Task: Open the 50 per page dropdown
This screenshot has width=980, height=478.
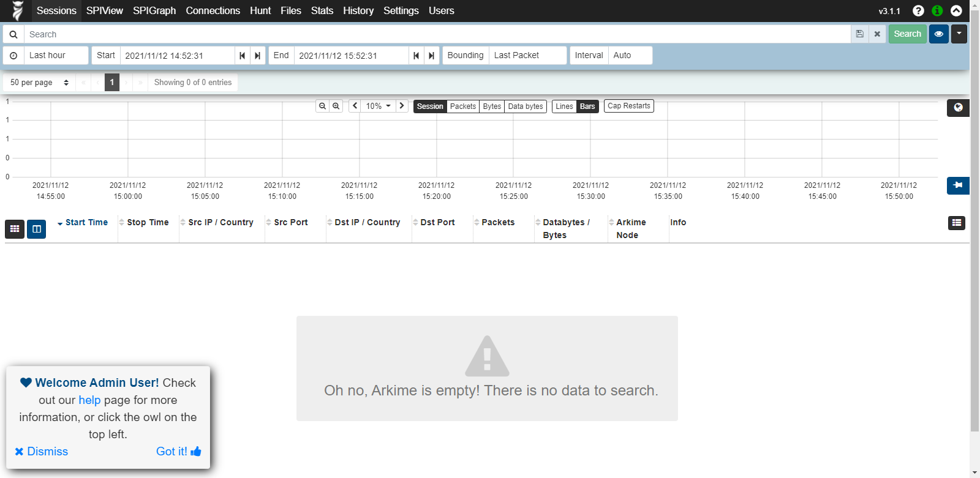Action: click(x=39, y=82)
